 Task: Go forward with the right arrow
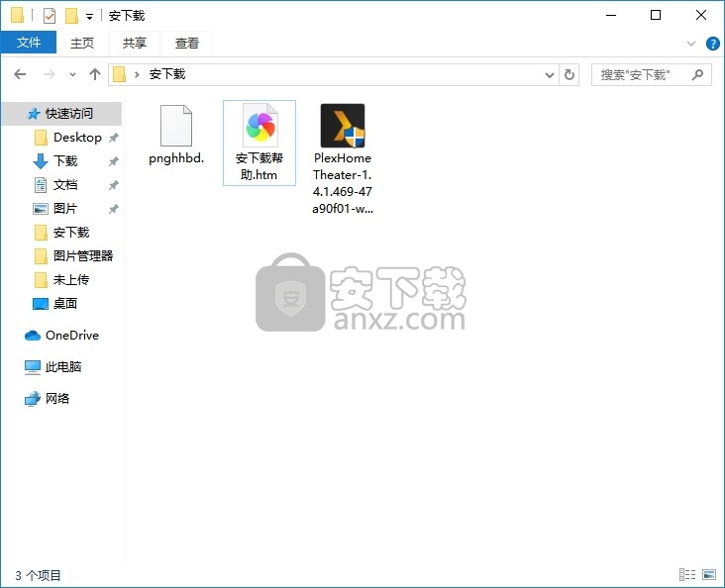point(49,74)
